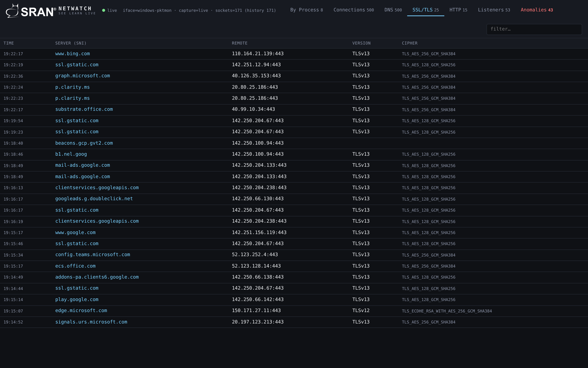Click the 'sockets=171 (history 171)' status text
This screenshot has height=368, width=588.
(x=246, y=10)
